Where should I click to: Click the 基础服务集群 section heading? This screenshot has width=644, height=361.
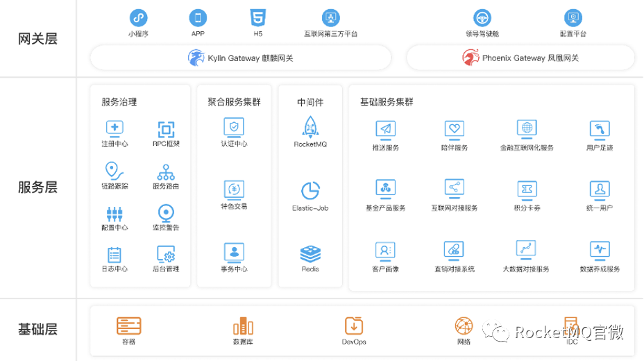click(387, 102)
